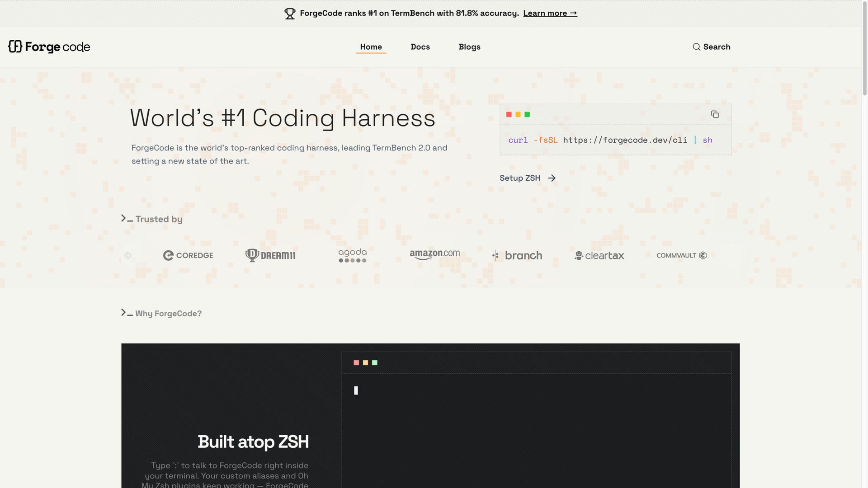Click the Search button label
Image resolution: width=868 pixels, height=488 pixels.
pyautogui.click(x=717, y=47)
